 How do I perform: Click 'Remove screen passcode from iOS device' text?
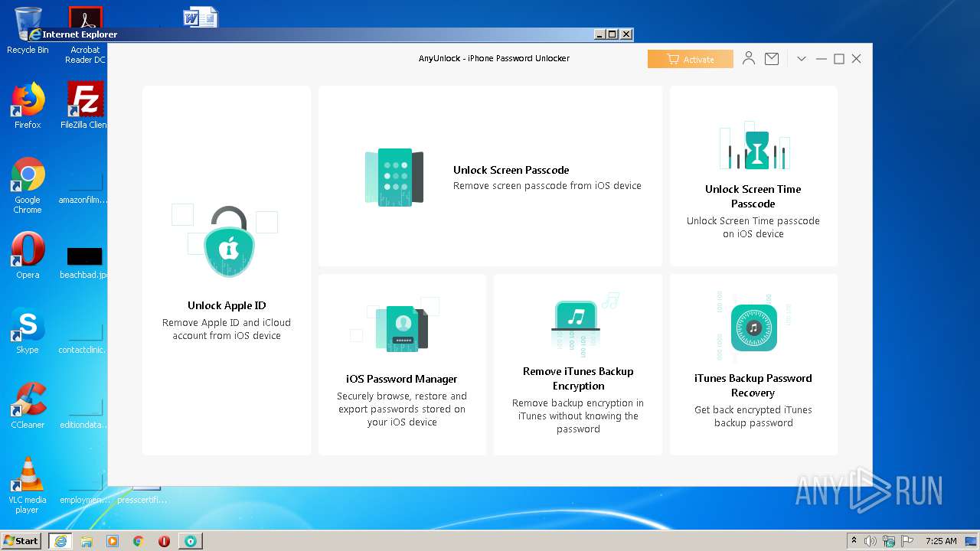pos(547,186)
